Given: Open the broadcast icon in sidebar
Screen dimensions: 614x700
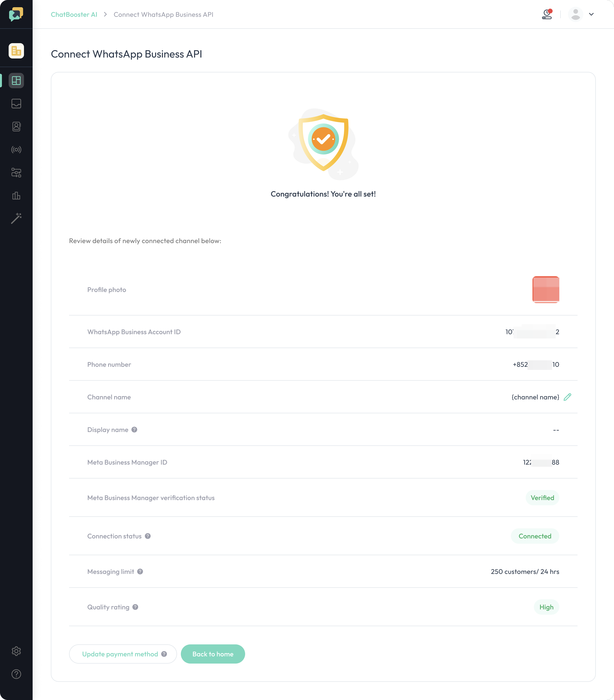Looking at the screenshot, I should [16, 150].
